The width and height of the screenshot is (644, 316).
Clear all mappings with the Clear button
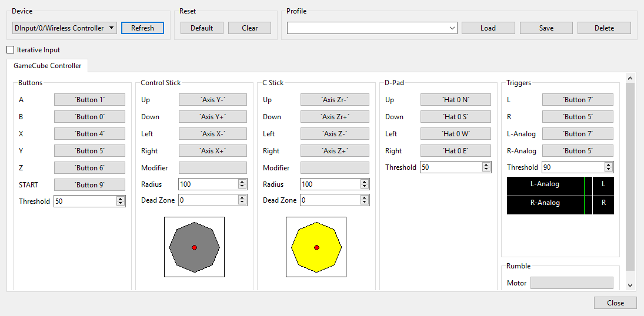[249, 28]
